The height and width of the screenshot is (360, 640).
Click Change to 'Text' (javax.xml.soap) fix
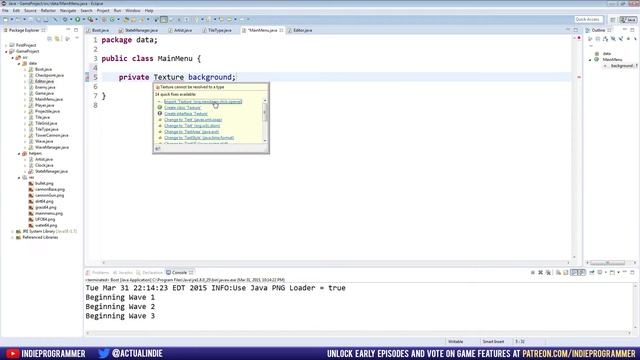click(x=193, y=120)
